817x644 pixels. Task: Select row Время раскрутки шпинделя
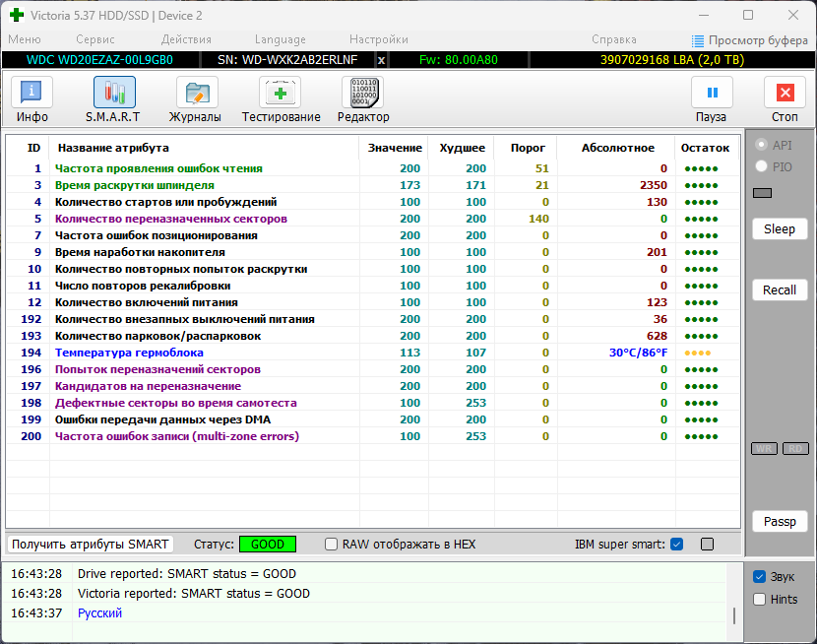tap(372, 185)
